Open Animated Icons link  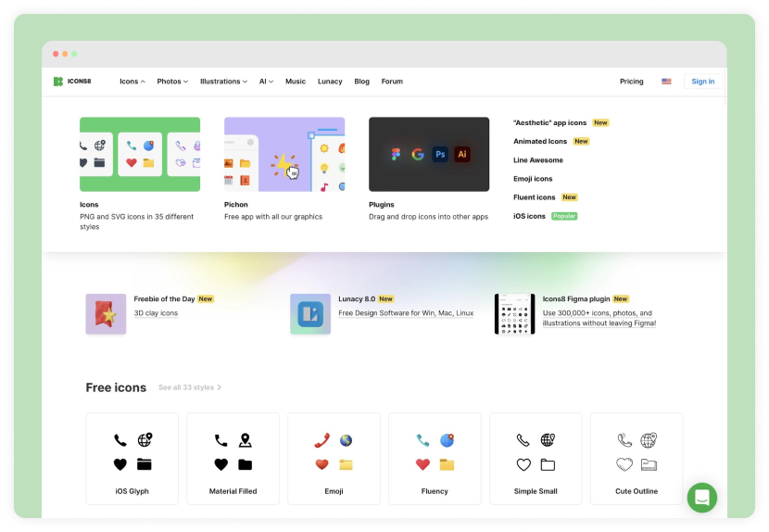point(540,142)
